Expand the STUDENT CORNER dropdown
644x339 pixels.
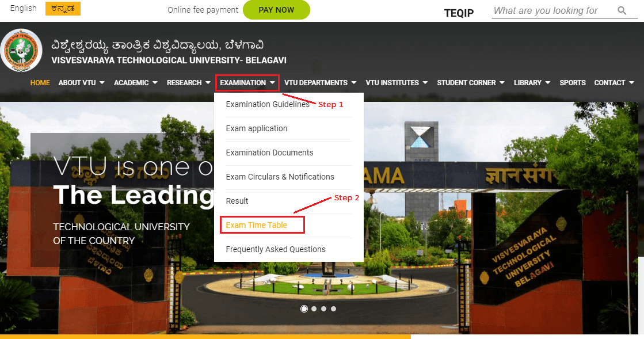(471, 83)
